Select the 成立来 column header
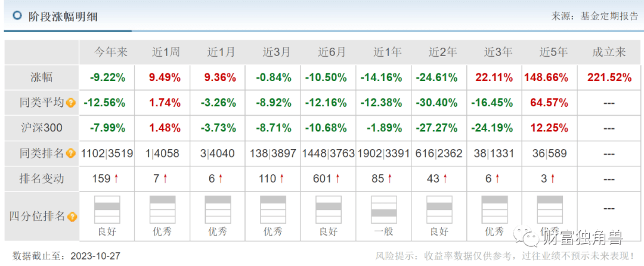This screenshot has height=266, width=644. (x=608, y=52)
